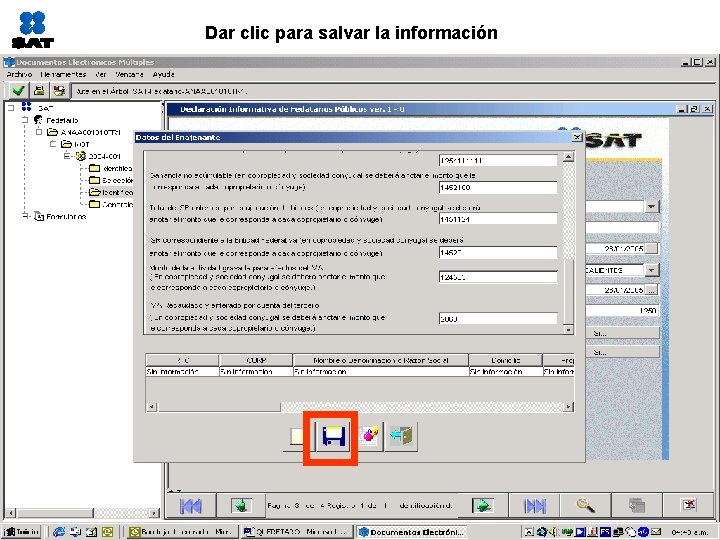The width and height of the screenshot is (720, 540).
Task: Open the Ventana menu
Action: click(x=129, y=74)
